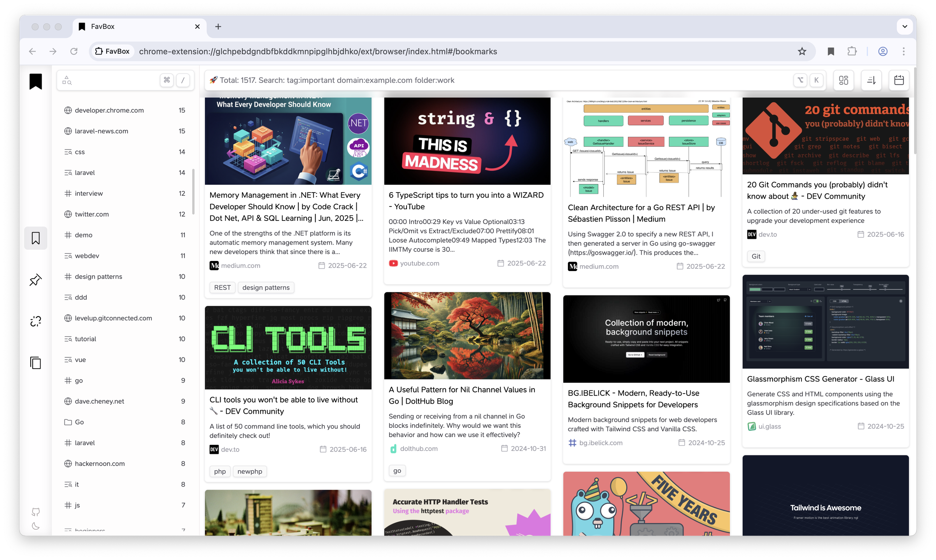Click the REST tag on bookmark card

tap(222, 287)
